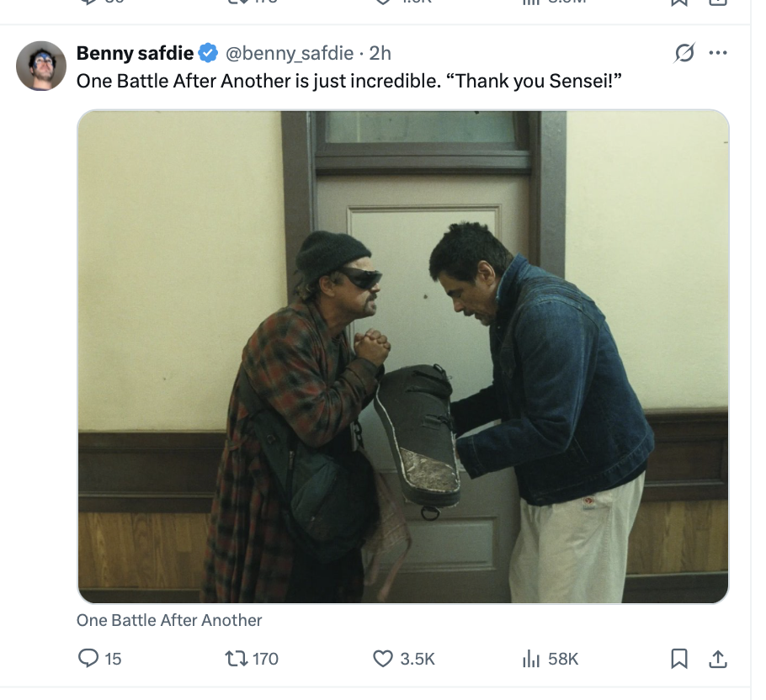
Task: Open Benny safdie's profile avatar
Action: pyautogui.click(x=41, y=66)
